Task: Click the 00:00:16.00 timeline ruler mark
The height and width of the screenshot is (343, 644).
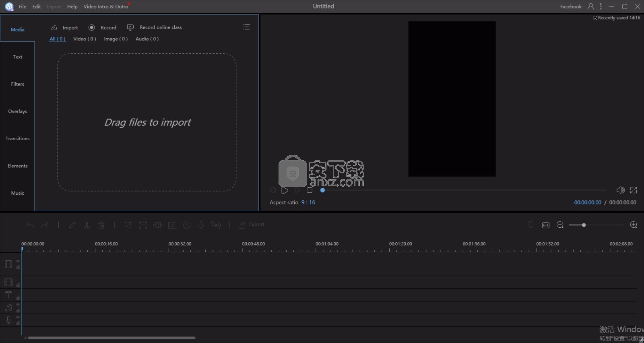Action: pyautogui.click(x=106, y=244)
